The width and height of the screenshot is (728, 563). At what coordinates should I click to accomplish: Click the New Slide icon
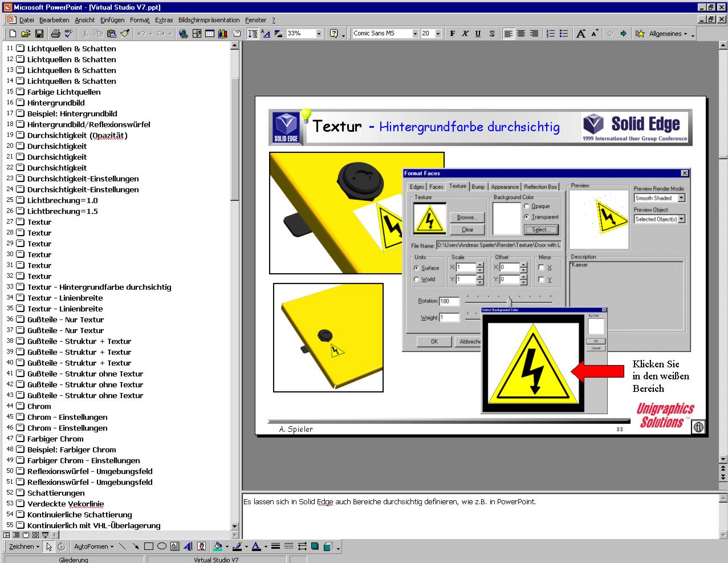236,34
